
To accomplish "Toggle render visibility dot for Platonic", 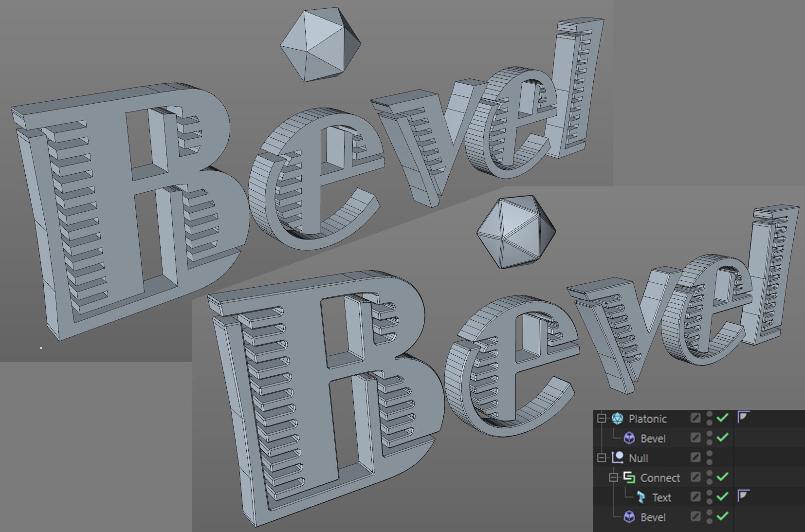I will [x=710, y=422].
